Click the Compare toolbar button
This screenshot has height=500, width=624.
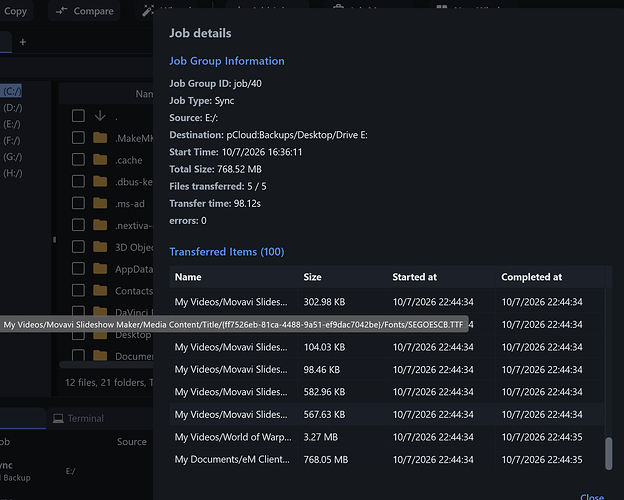tap(84, 11)
